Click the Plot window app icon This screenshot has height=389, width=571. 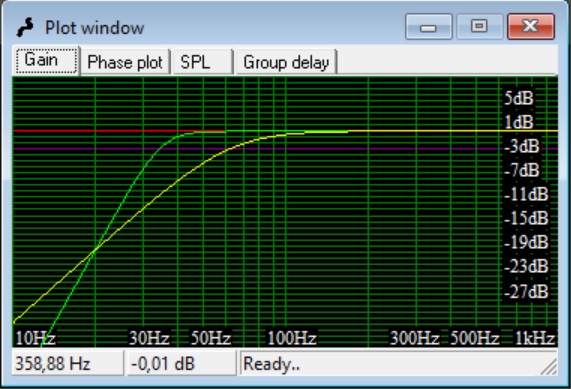click(25, 27)
